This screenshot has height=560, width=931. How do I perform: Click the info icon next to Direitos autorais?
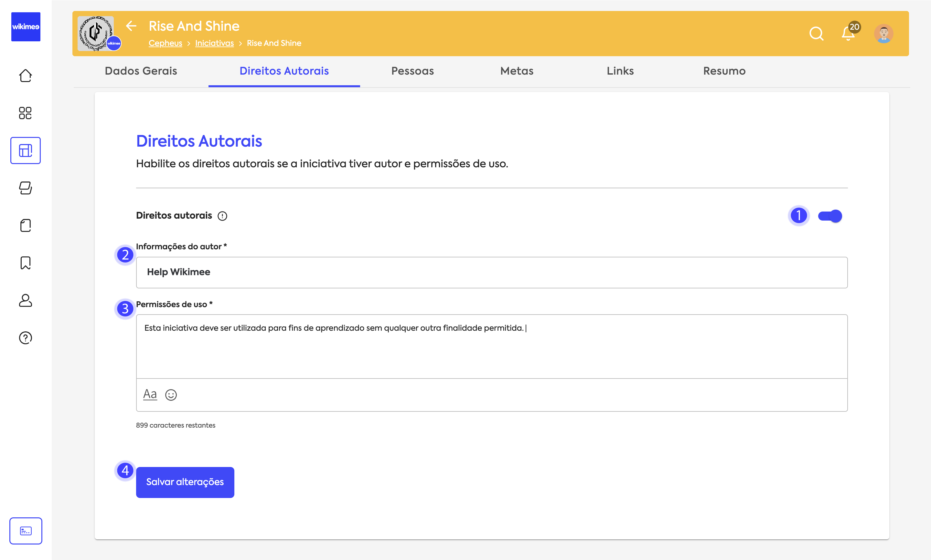[222, 216]
